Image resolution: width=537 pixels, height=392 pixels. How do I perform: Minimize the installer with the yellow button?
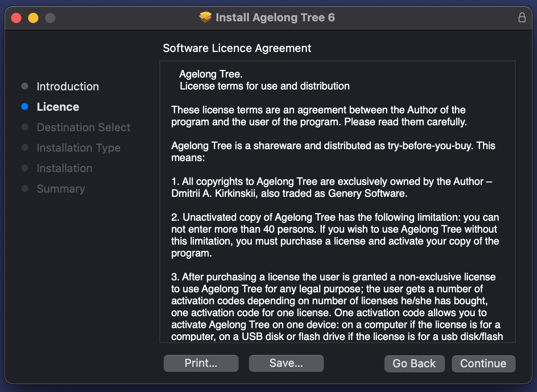33,18
